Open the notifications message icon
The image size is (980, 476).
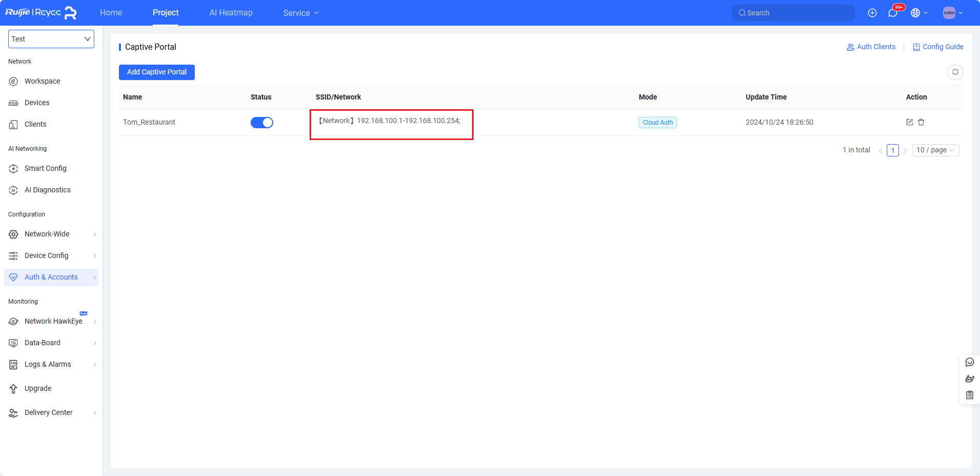(x=893, y=13)
